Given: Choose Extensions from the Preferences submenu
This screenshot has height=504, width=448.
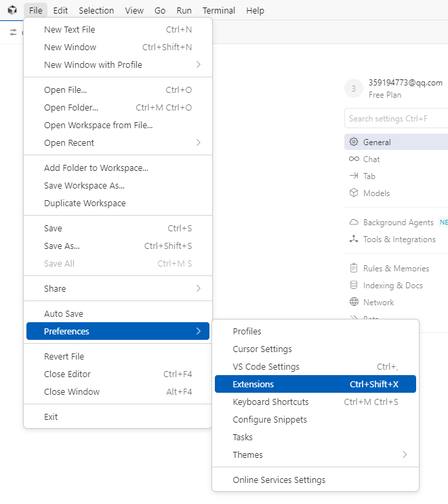Looking at the screenshot, I should coord(315,385).
